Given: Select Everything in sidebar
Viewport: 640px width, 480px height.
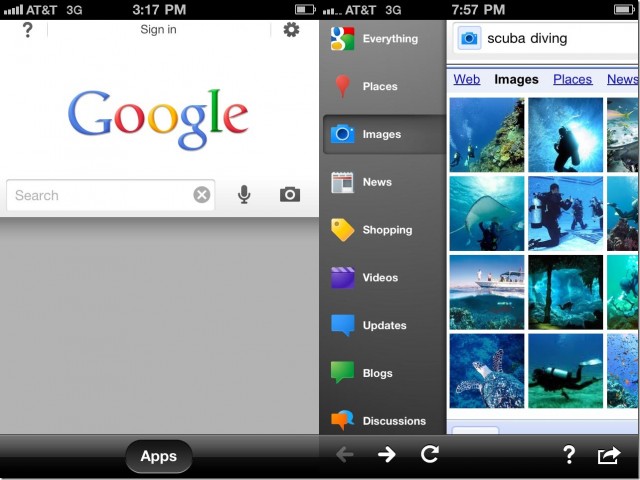Looking at the screenshot, I should [x=382, y=38].
